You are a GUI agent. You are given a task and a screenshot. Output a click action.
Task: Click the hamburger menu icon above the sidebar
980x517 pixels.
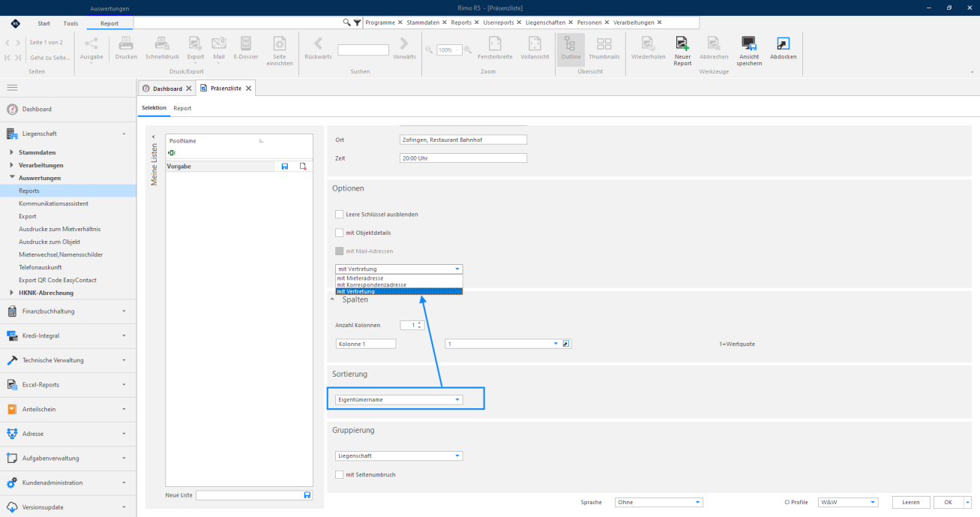(x=13, y=88)
